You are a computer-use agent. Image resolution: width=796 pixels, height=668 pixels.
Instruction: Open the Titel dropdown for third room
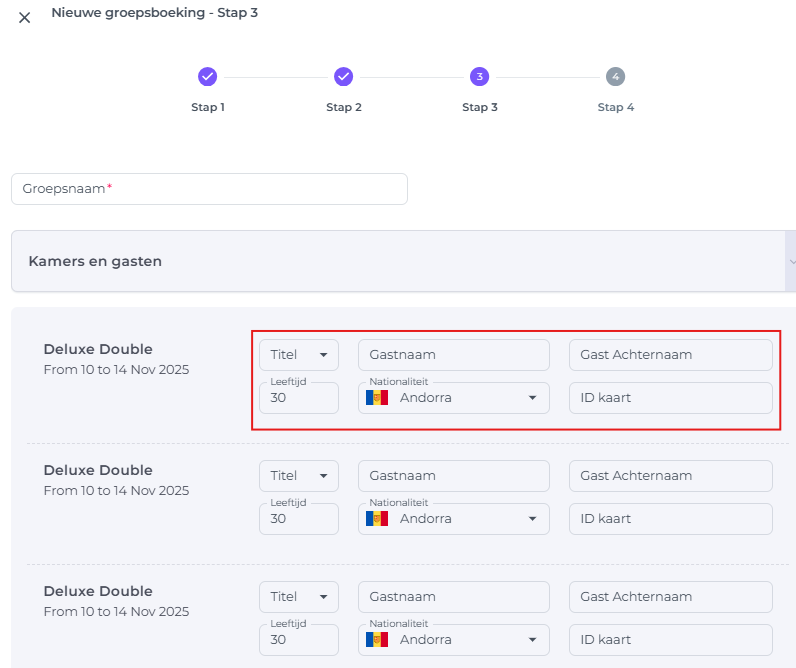pyautogui.click(x=299, y=597)
